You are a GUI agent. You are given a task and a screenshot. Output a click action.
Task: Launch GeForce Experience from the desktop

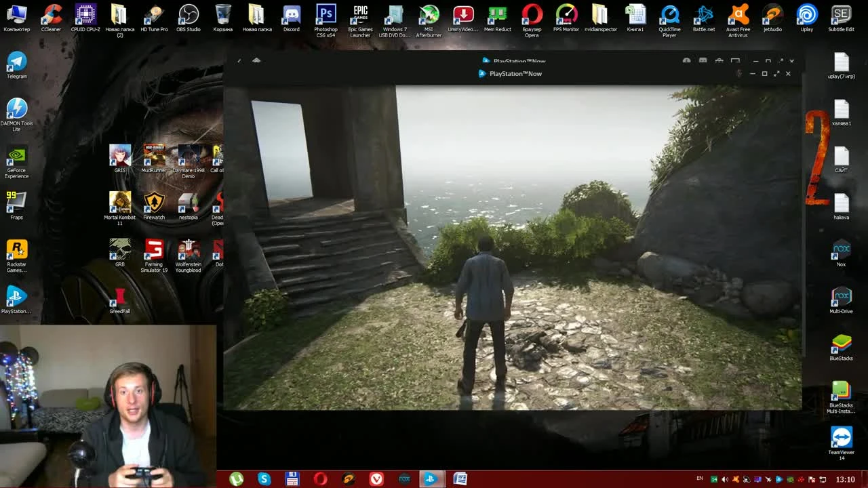[17, 162]
